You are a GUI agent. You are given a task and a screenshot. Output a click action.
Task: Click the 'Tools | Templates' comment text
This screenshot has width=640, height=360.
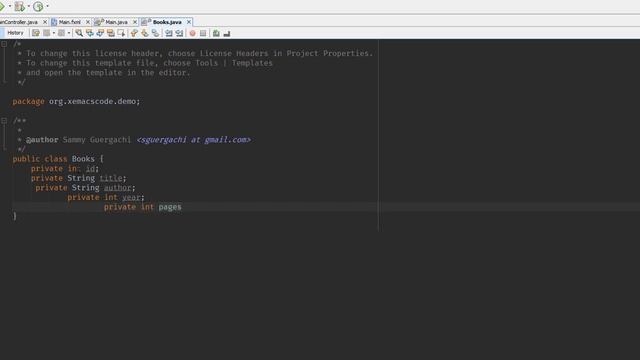pyautogui.click(x=233, y=63)
